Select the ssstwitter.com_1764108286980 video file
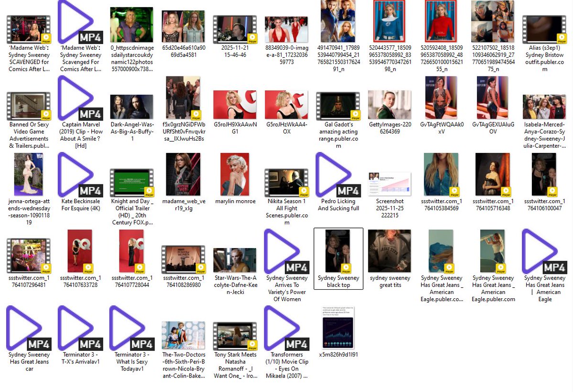573x392 pixels. (x=184, y=260)
